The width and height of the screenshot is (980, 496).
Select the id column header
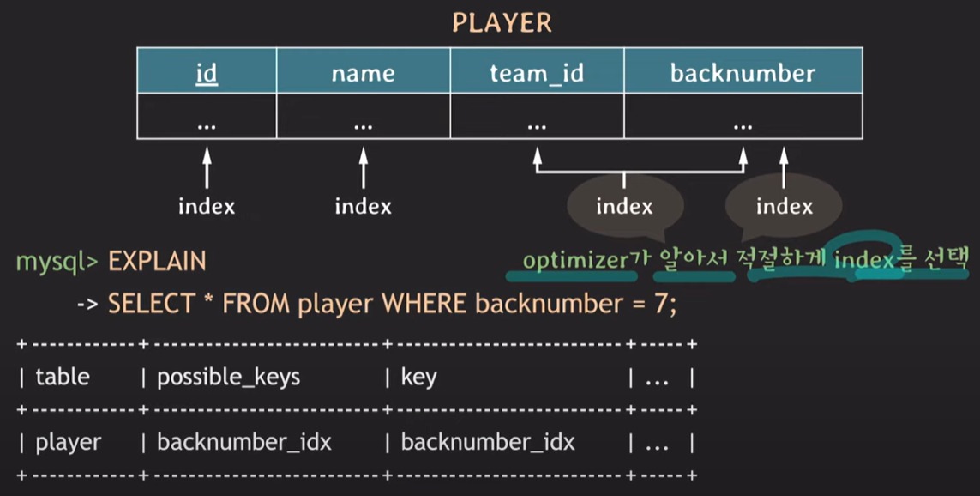click(x=207, y=70)
